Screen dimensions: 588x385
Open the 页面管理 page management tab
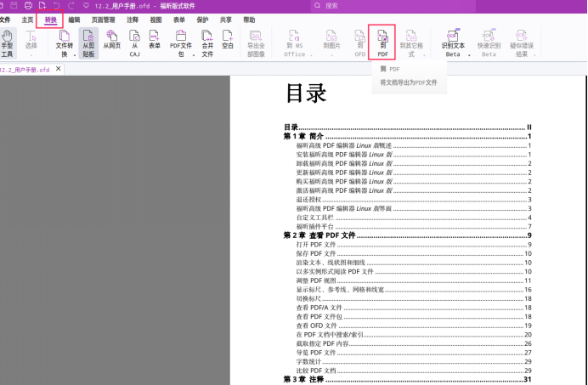tap(103, 20)
